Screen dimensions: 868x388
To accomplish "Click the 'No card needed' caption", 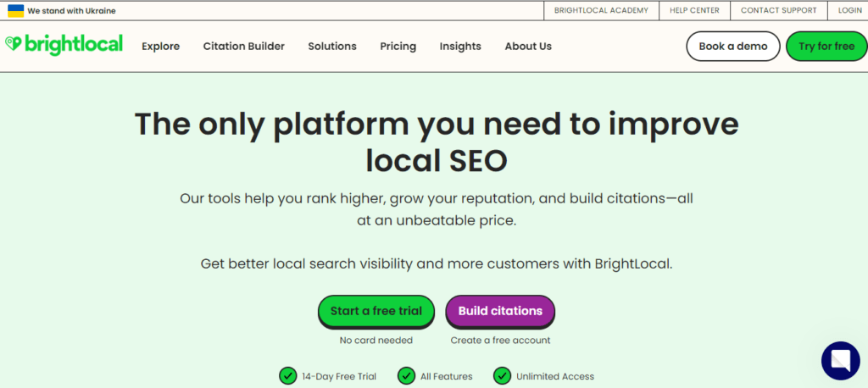I will pyautogui.click(x=376, y=341).
